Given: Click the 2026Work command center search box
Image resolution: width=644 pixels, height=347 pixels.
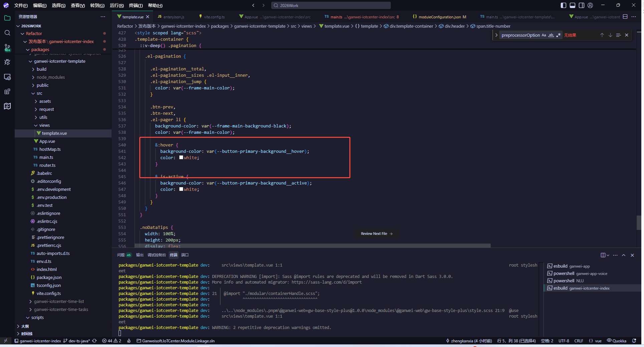Looking at the screenshot, I should point(331,5).
